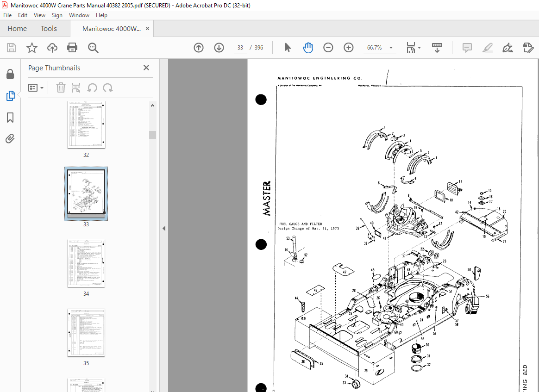Open the Find text magnifier tool
The width and height of the screenshot is (539, 392).
pos(93,48)
